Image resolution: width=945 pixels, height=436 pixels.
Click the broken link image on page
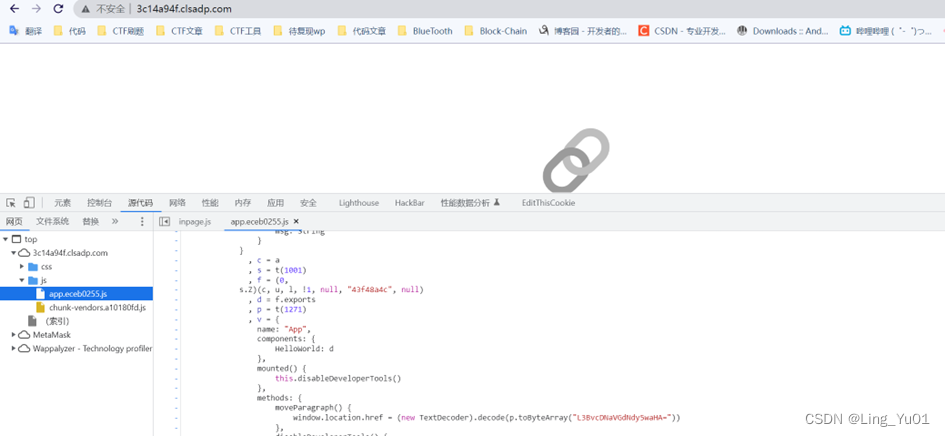click(x=576, y=160)
